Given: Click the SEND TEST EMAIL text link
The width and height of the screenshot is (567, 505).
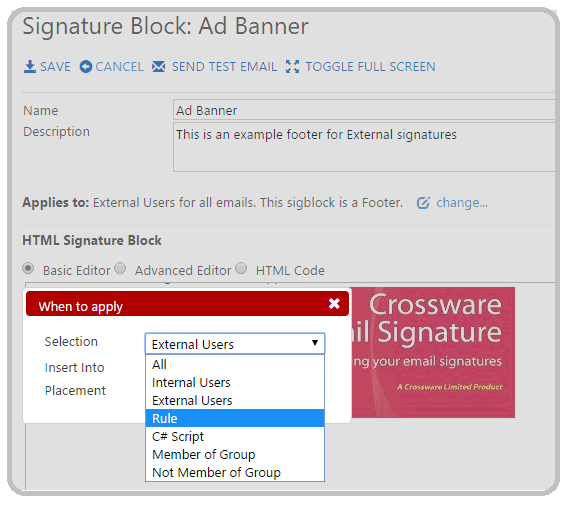Looking at the screenshot, I should point(224,67).
